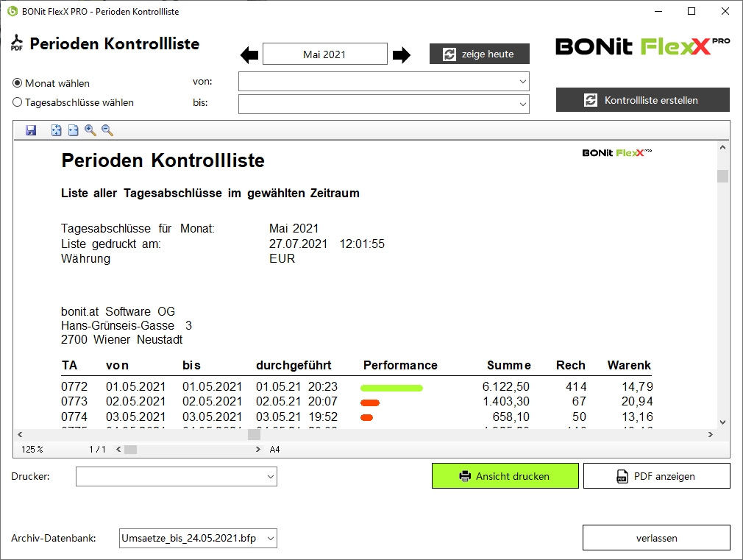Click the '125 %' zoom indicator

coord(32,450)
